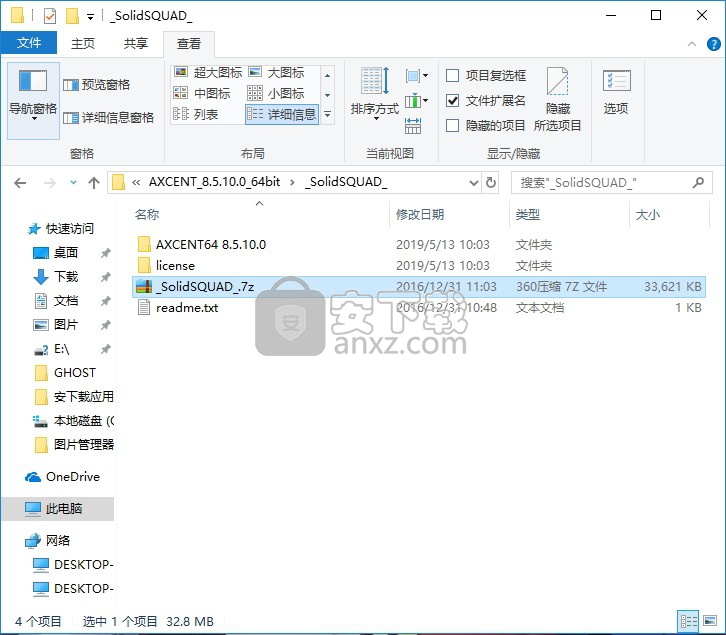Screen dimensions: 726x635
Task: Go back with the left arrow
Action: click(x=20, y=183)
